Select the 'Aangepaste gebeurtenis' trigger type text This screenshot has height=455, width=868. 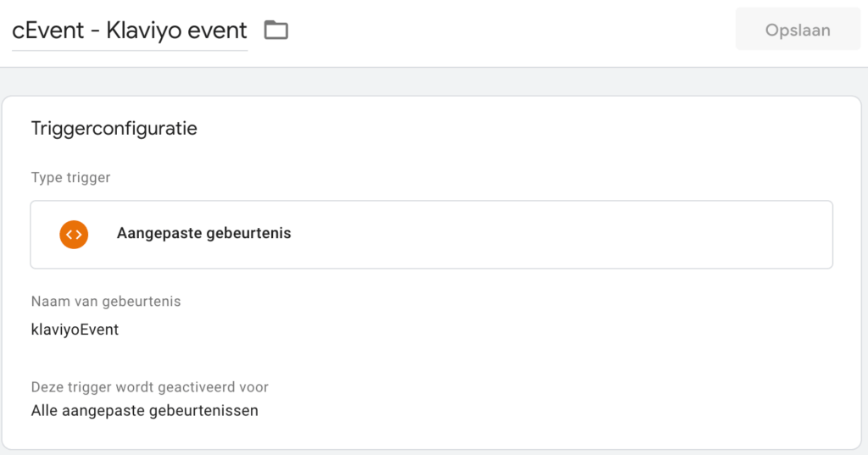(203, 234)
